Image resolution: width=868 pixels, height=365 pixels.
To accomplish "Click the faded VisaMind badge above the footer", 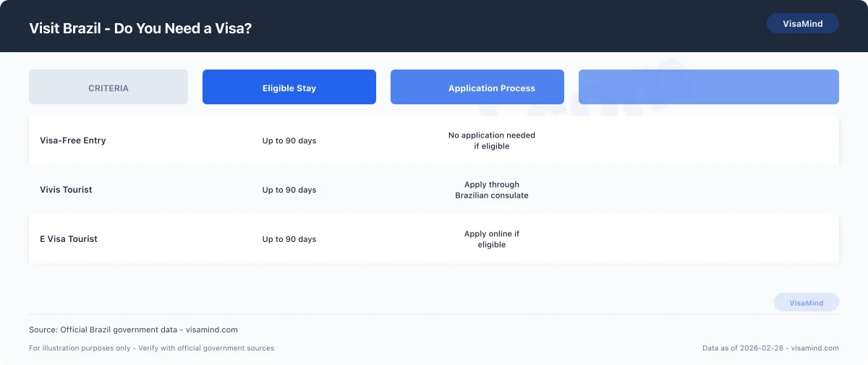I will [x=806, y=303].
